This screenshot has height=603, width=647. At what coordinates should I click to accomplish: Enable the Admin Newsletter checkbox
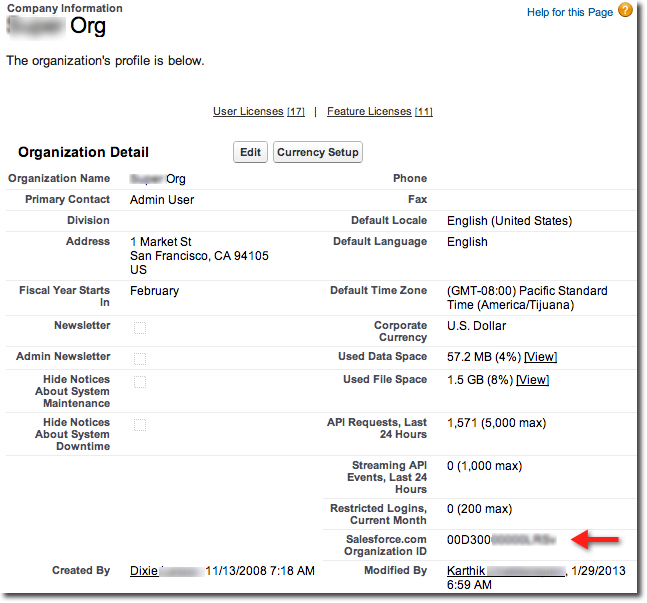pos(140,358)
